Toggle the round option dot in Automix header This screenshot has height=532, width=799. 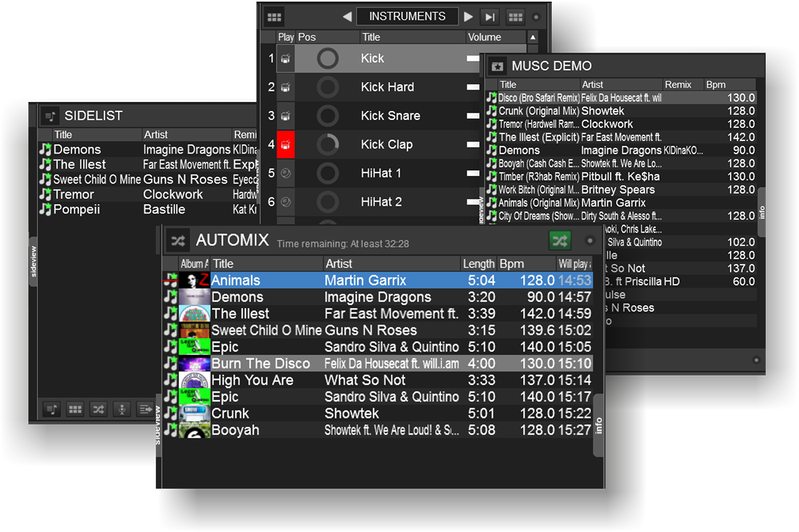click(x=590, y=241)
